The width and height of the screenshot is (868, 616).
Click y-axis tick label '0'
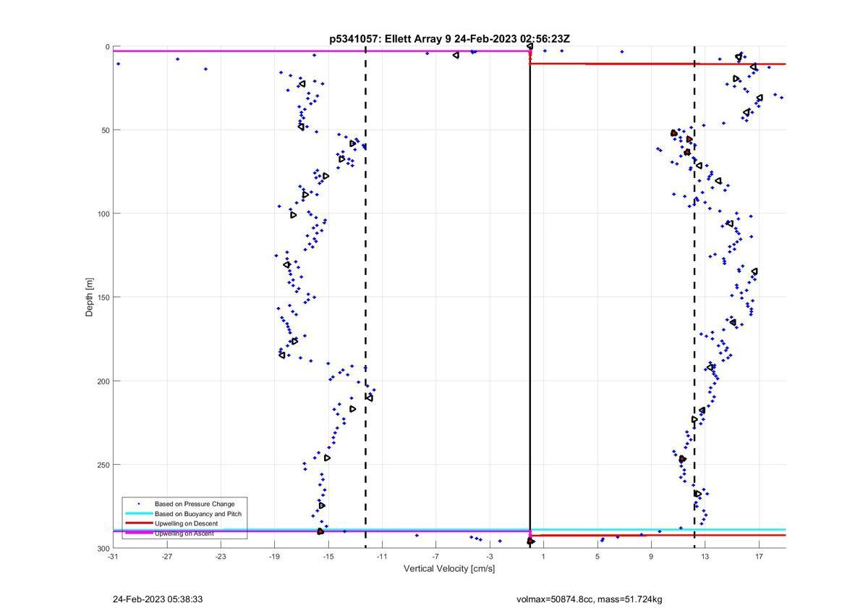108,47
